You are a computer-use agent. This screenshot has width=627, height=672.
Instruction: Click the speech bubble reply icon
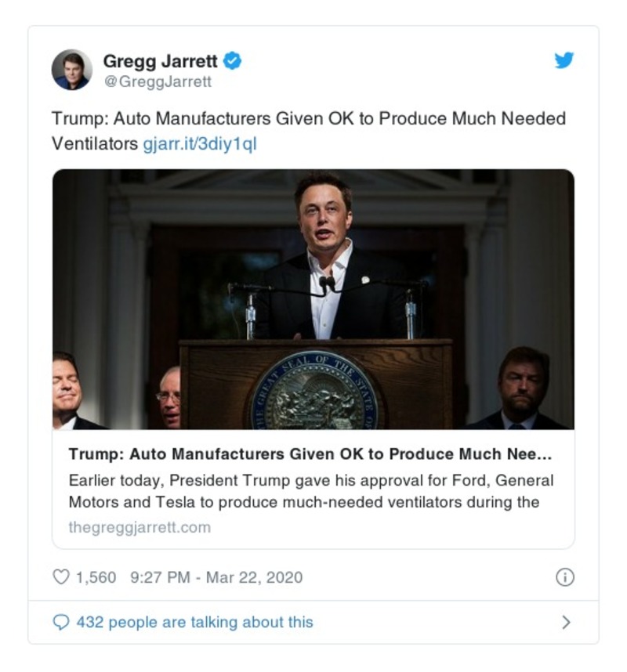tap(60, 622)
